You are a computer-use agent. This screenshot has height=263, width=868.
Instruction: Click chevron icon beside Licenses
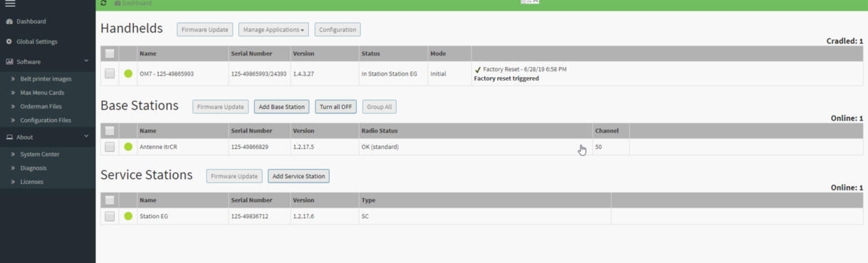13,182
